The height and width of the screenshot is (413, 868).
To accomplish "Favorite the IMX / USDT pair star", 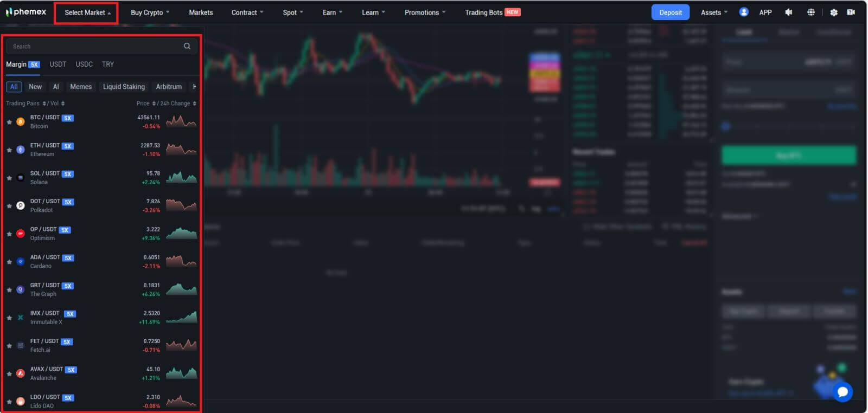I will 9,318.
